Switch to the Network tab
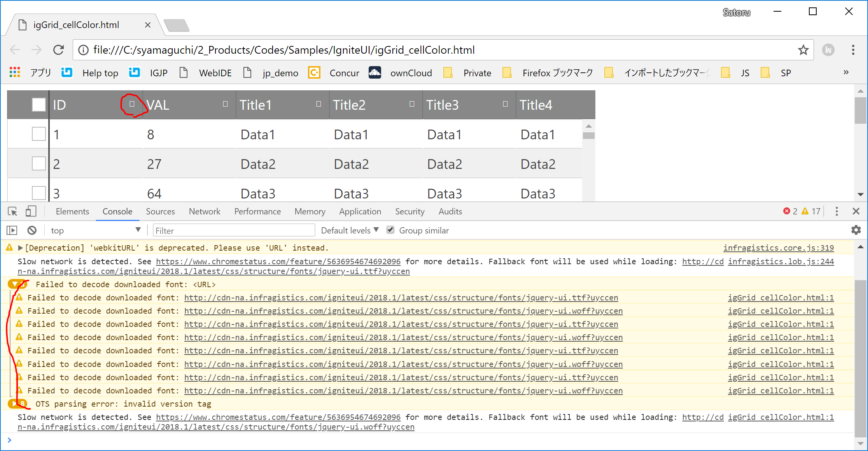 (205, 211)
